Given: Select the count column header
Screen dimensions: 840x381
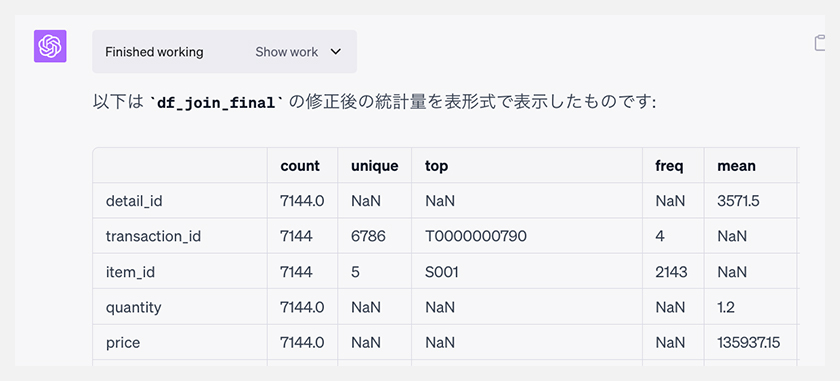Looking at the screenshot, I should coord(300,166).
